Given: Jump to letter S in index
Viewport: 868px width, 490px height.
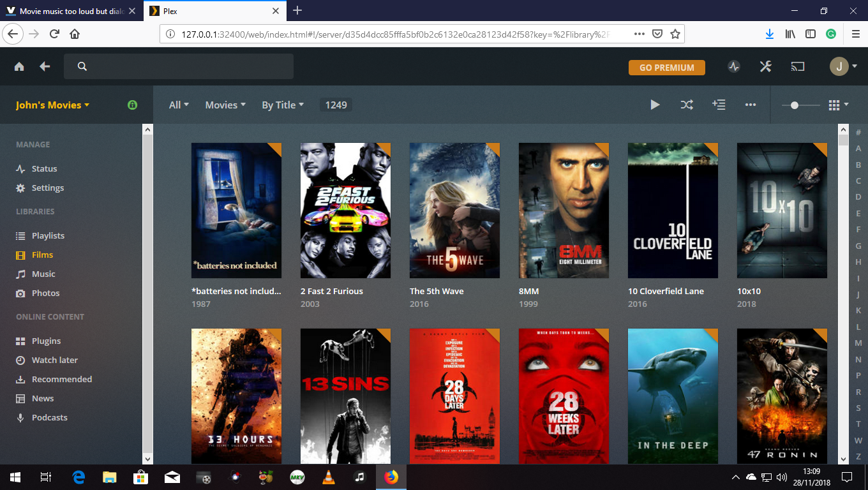Looking at the screenshot, I should pos(858,408).
